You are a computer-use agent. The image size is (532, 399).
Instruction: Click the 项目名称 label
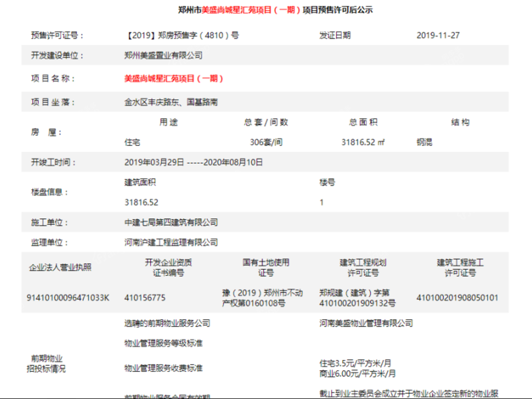tap(53, 78)
